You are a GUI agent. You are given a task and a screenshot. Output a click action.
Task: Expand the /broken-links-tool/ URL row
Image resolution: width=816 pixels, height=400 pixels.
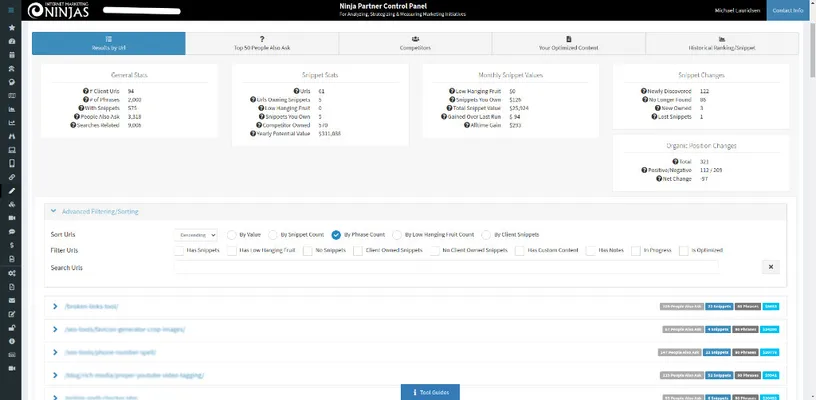pos(55,305)
